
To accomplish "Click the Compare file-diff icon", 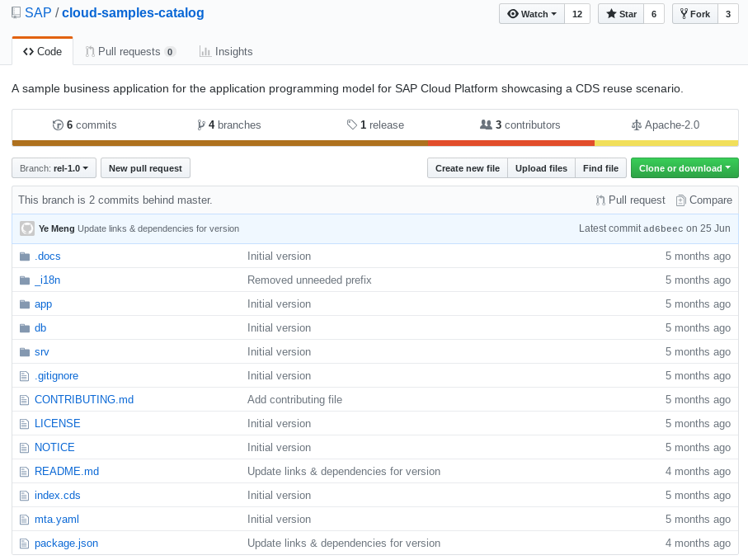I will point(681,200).
